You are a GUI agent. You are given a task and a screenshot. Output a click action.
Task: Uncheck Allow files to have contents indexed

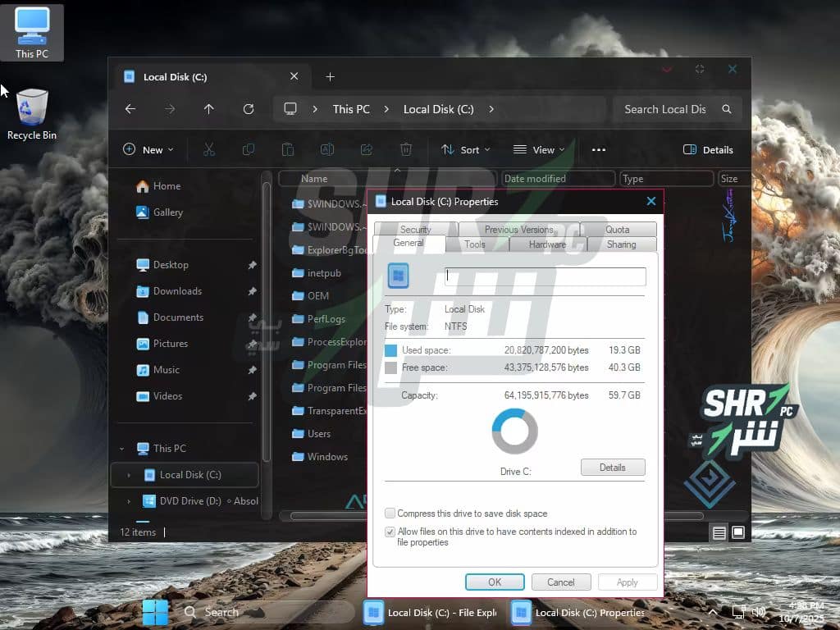click(x=390, y=532)
